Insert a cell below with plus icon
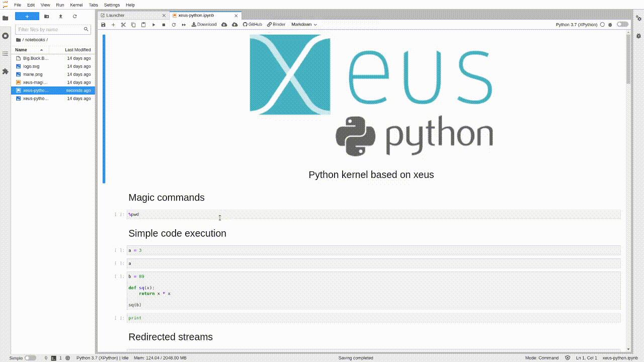The width and height of the screenshot is (644, 362). [113, 25]
